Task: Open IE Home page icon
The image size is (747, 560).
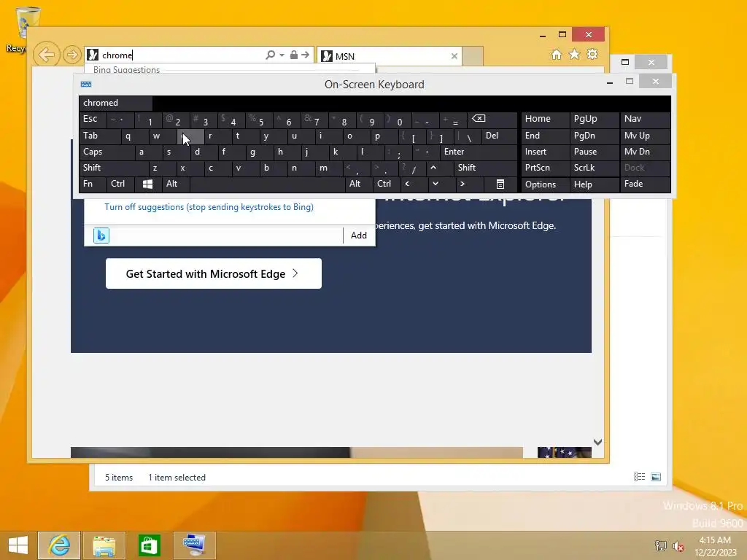Action: pos(557,54)
